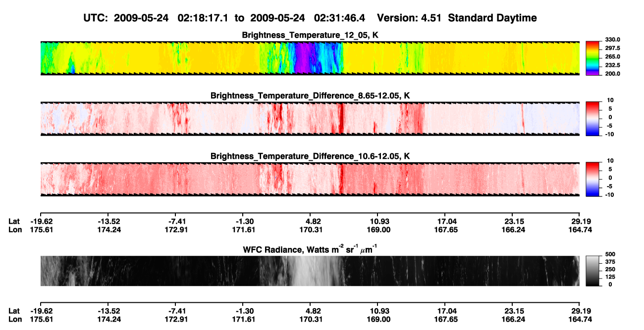Viewport: 644px width, 330px height.
Task: Click the 265.0 colorbar label
Action: coord(612,56)
